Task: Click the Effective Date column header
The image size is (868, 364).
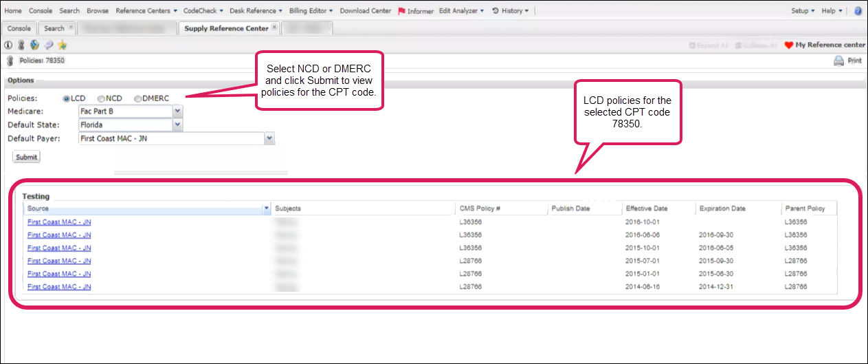Action: [x=646, y=208]
